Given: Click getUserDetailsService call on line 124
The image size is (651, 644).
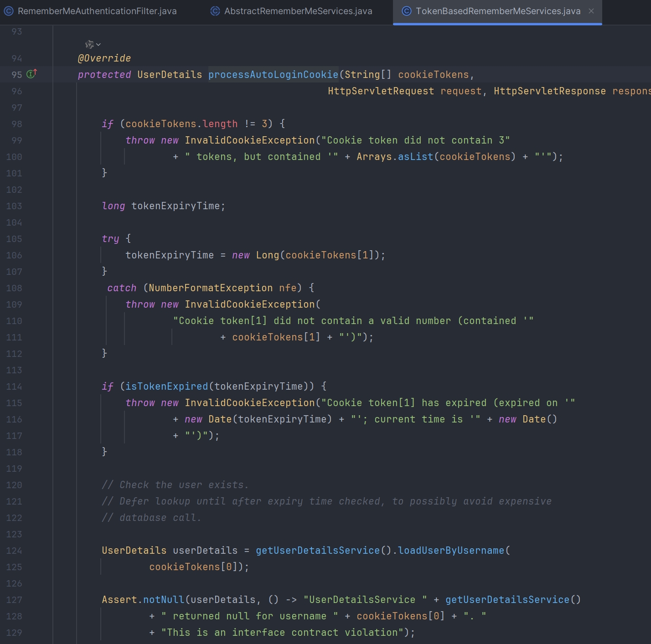Looking at the screenshot, I should 317,551.
